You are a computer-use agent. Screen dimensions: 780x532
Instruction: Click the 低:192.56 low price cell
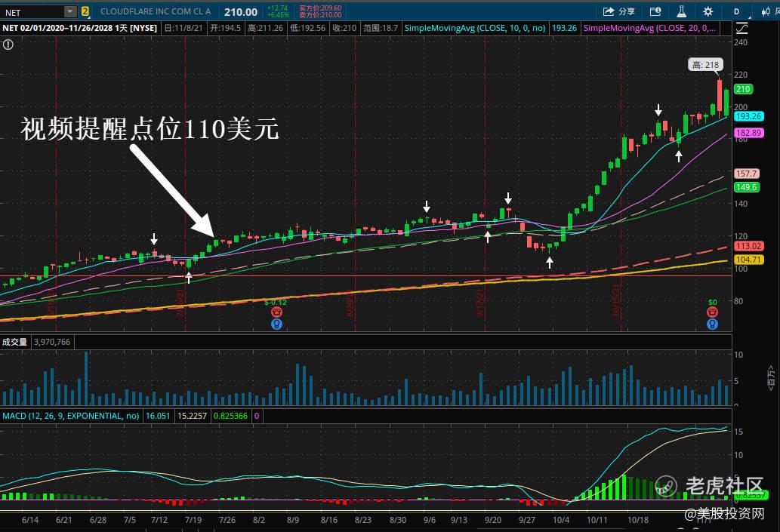tap(308, 28)
